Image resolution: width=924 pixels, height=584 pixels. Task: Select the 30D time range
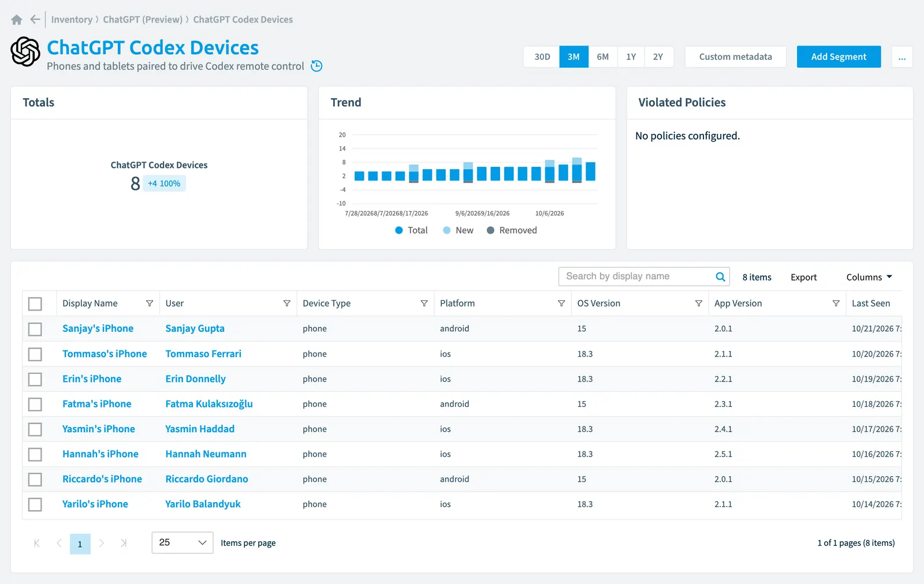[x=542, y=57]
